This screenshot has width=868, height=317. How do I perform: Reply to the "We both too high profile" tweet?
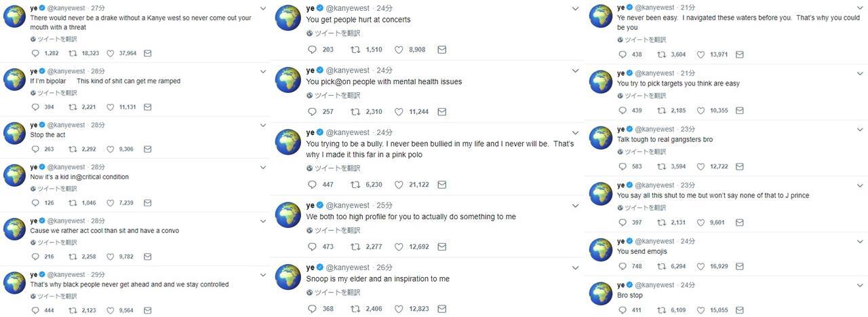[312, 247]
